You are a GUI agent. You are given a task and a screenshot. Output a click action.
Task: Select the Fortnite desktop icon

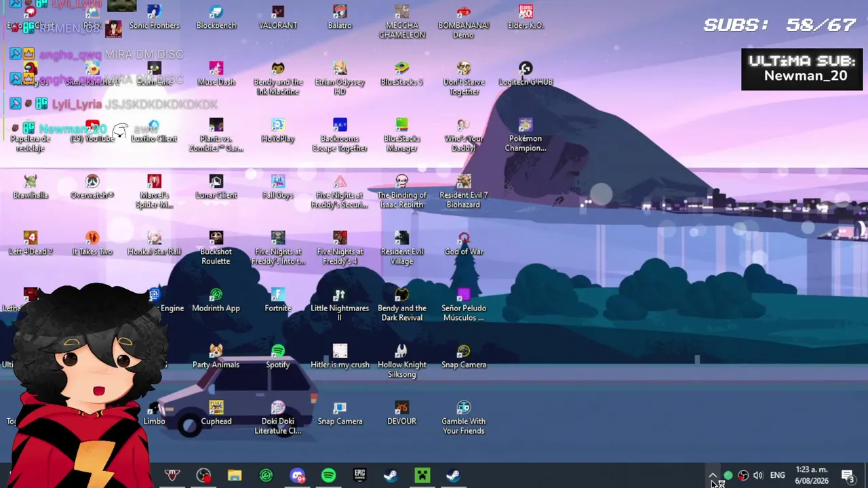278,300
